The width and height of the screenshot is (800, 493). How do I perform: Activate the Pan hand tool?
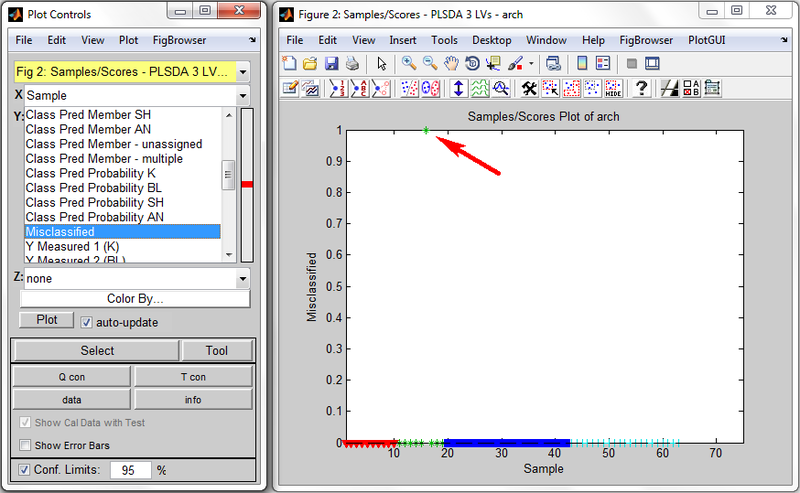coord(451,63)
